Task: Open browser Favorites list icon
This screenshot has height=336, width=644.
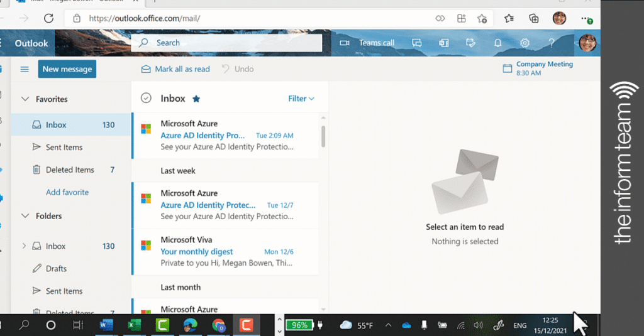Action: pyautogui.click(x=509, y=18)
